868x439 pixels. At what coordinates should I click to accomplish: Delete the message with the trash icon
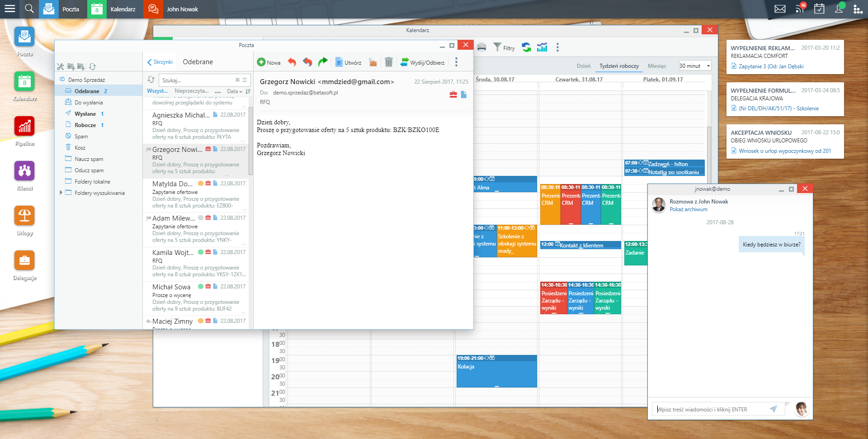pos(389,62)
